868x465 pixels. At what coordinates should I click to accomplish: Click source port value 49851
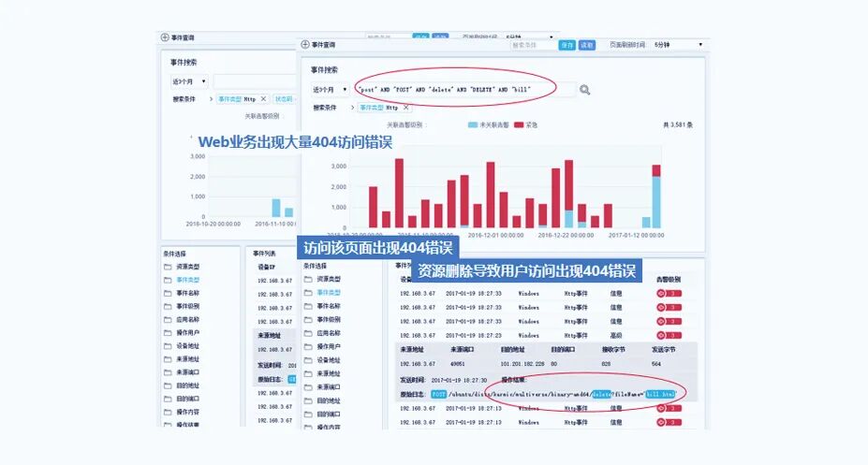click(457, 364)
